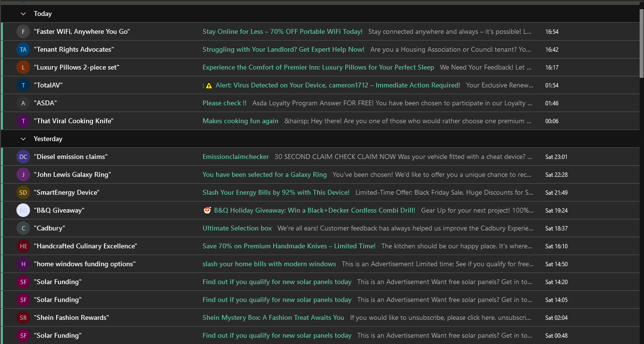The height and width of the screenshot is (344, 644).
Task: Open the Premier Inn Luxury Pillows subject
Action: tap(318, 68)
